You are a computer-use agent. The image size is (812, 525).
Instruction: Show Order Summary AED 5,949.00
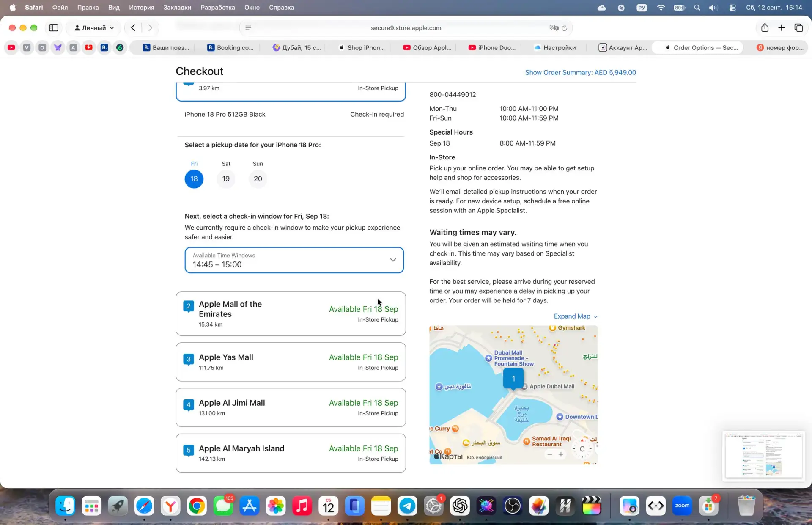point(580,72)
